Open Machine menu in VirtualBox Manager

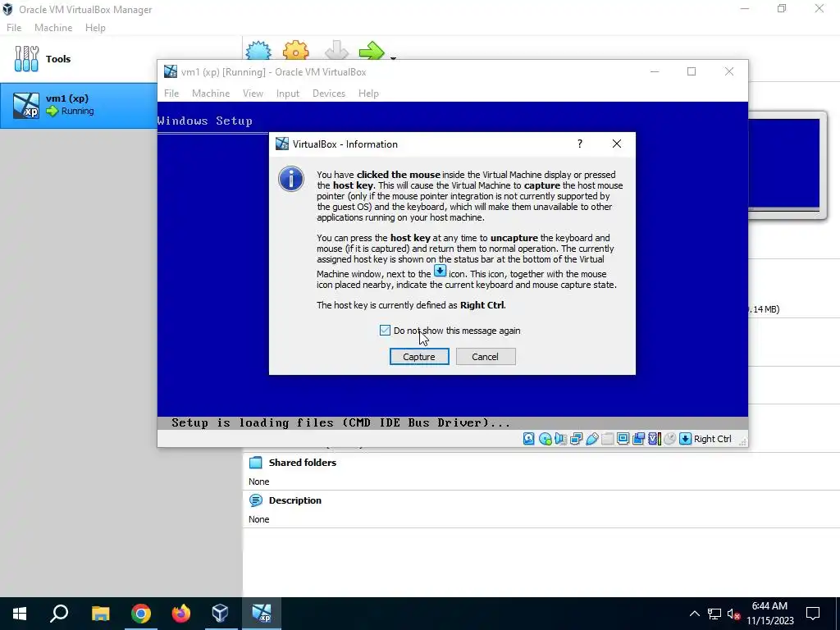coord(53,28)
